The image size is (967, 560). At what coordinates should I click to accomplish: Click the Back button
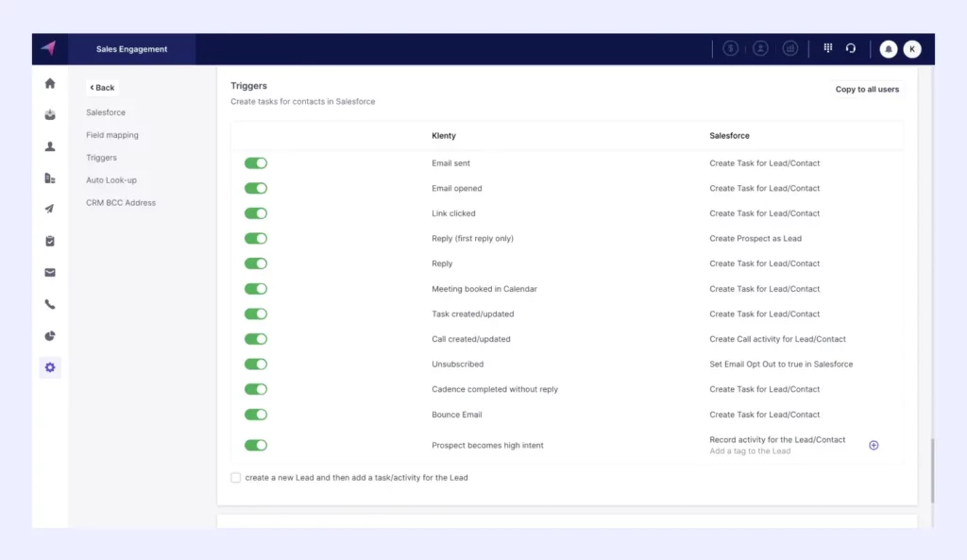coord(102,88)
